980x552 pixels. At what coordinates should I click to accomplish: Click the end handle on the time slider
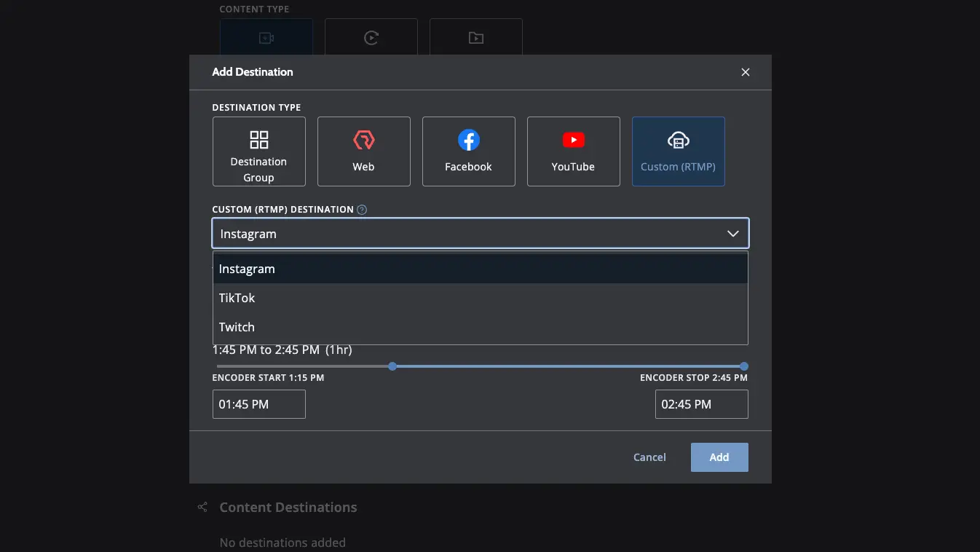[744, 366]
